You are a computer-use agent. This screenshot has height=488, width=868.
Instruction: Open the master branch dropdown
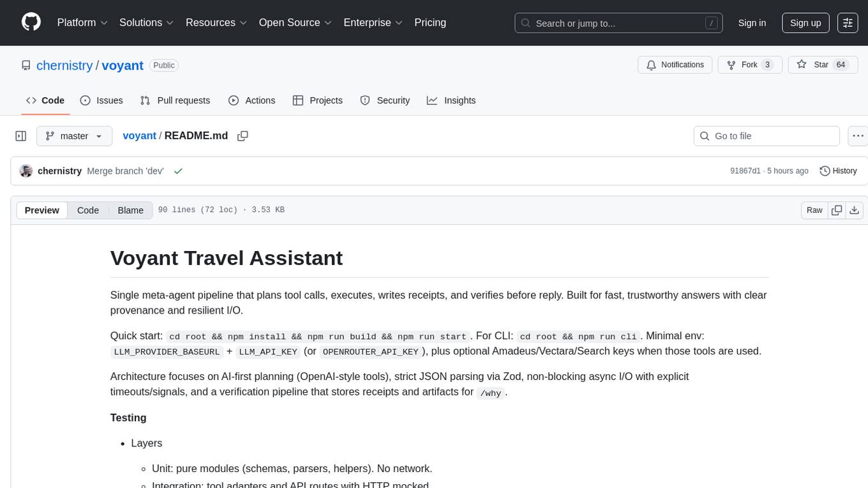[74, 136]
